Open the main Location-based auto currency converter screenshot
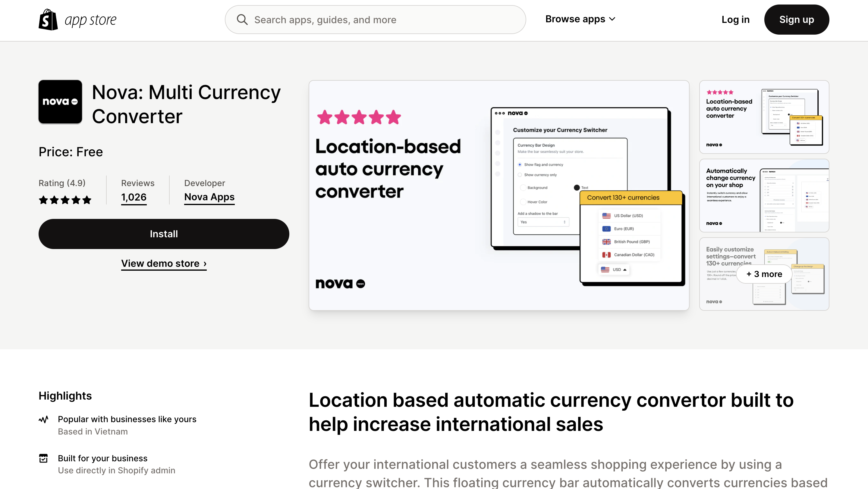This screenshot has width=868, height=489. click(499, 195)
